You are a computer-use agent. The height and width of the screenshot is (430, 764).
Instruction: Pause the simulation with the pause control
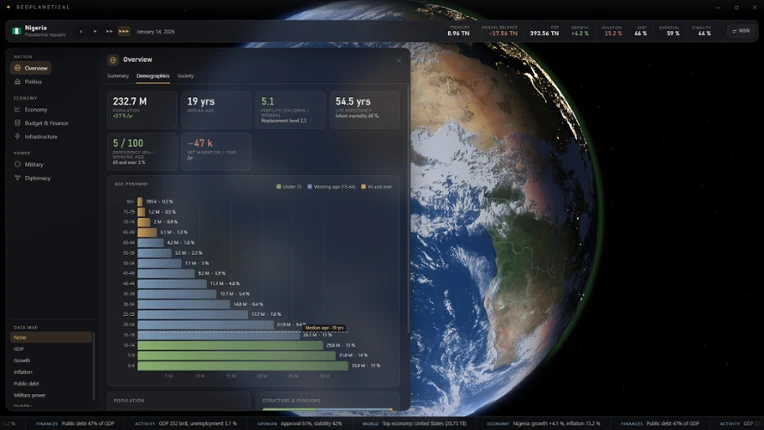click(81, 32)
